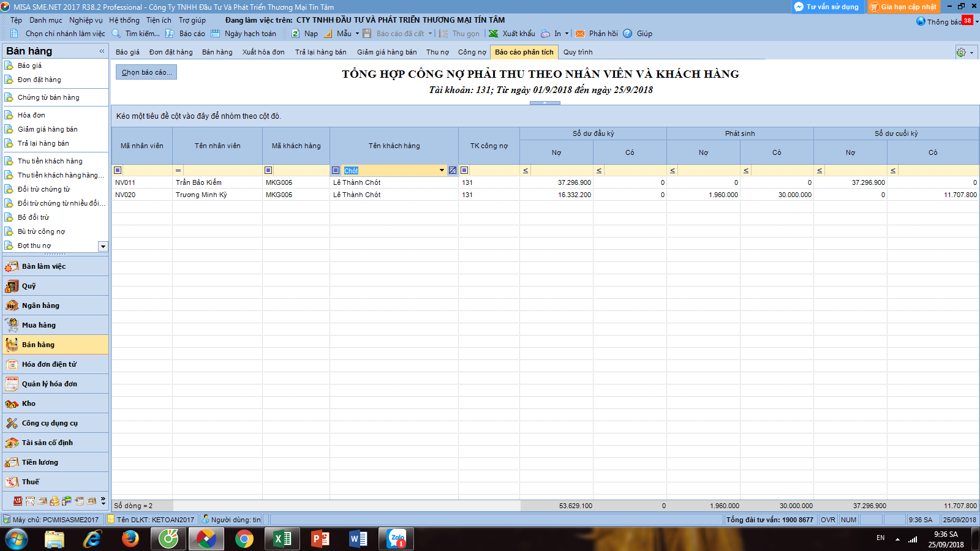Expand Báo cáo đã cất dropdown
The height and width of the screenshot is (551, 980).
(x=430, y=34)
